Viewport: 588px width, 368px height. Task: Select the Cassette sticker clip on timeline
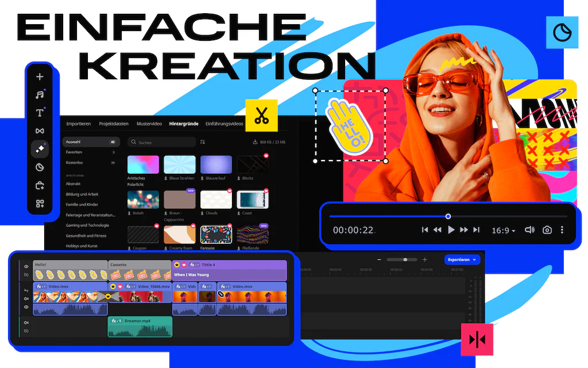pos(140,271)
